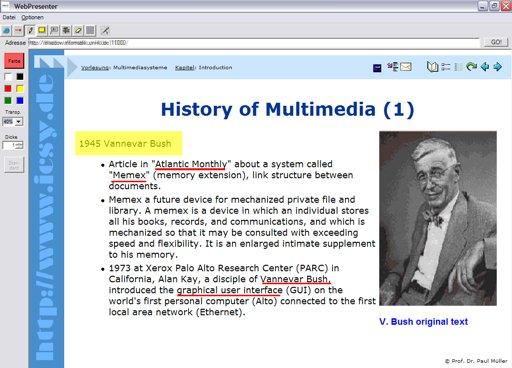
Task: Pick the white color swatch
Action: [x=8, y=77]
